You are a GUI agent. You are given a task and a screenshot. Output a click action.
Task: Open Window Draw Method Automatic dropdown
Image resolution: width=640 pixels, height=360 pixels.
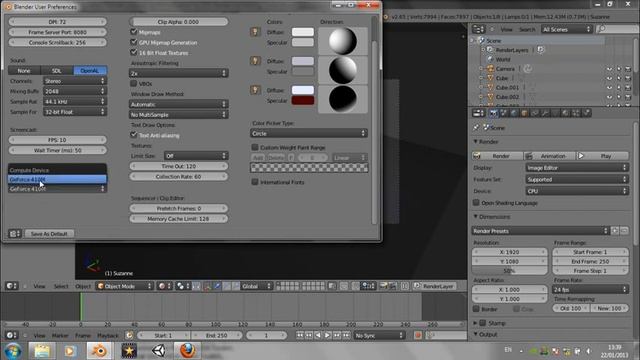click(x=178, y=104)
